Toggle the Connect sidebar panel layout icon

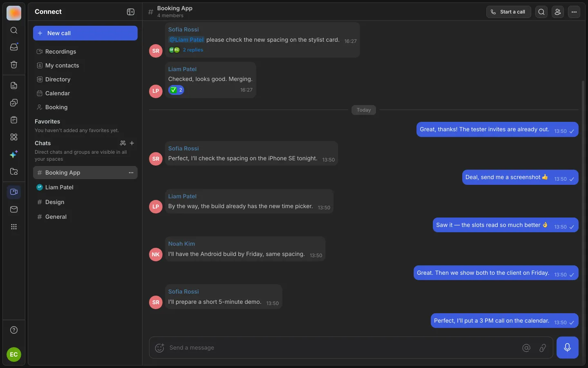click(x=131, y=12)
